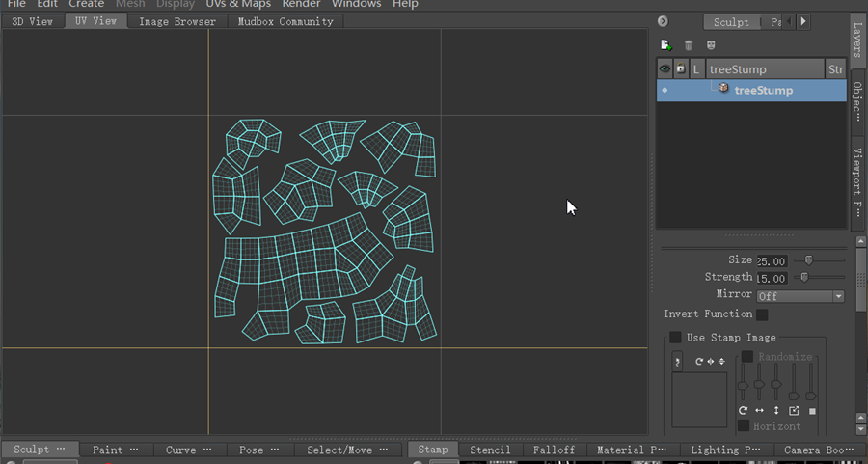Open the vertical Object side tab

857,102
